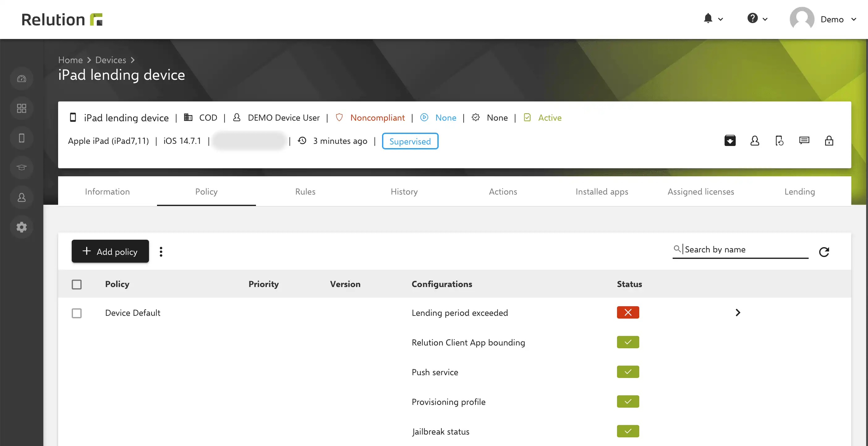Screen dimensions: 868x446
Task: Check the Device Default policy checkbox
Action: click(76, 313)
